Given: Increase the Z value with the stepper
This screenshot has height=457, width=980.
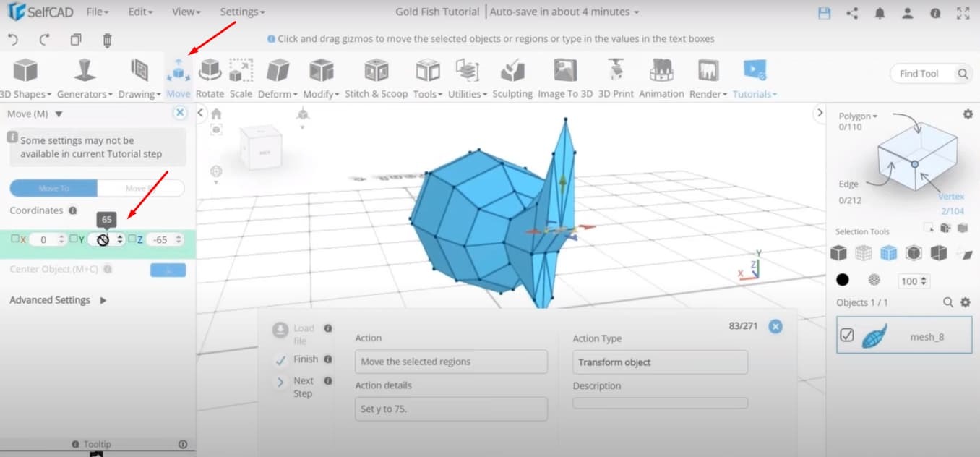Looking at the screenshot, I should (x=179, y=236).
